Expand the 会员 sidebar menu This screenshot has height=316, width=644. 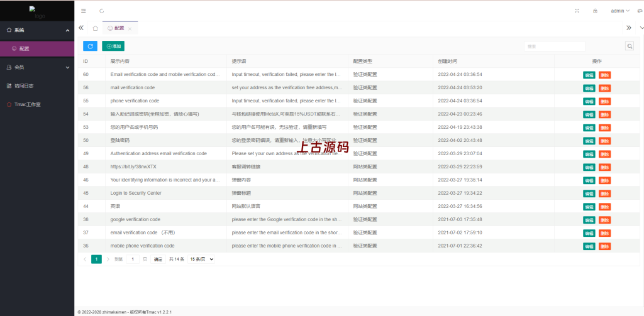click(x=37, y=67)
